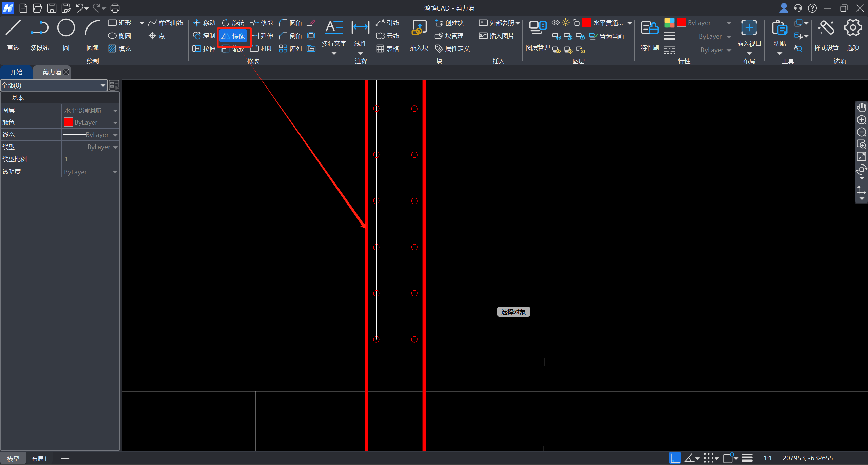Switch to the 开始 tab
Viewport: 868px width, 465px height.
[16, 72]
